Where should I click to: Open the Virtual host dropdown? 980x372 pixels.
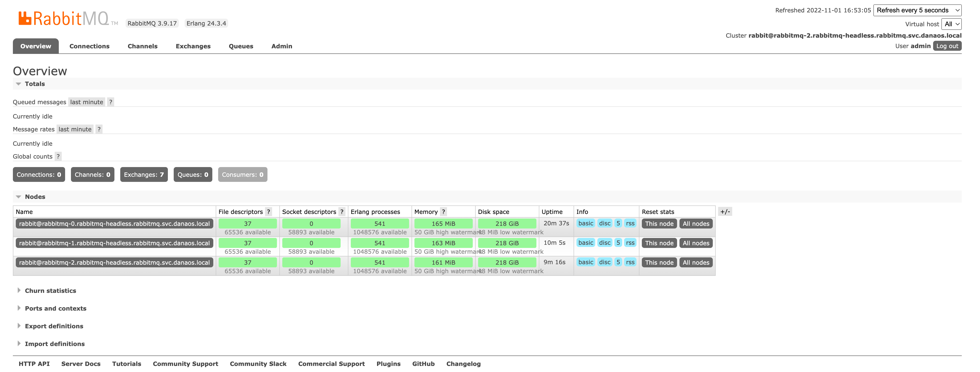point(952,24)
